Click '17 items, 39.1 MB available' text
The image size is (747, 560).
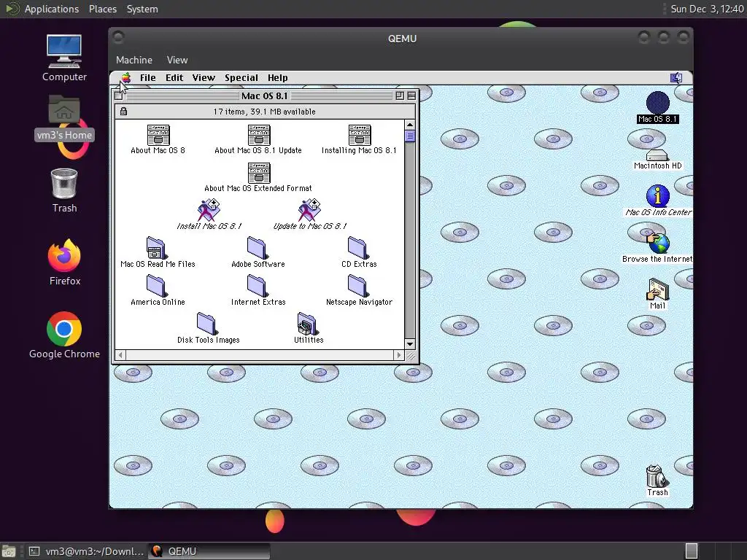pyautogui.click(x=264, y=112)
